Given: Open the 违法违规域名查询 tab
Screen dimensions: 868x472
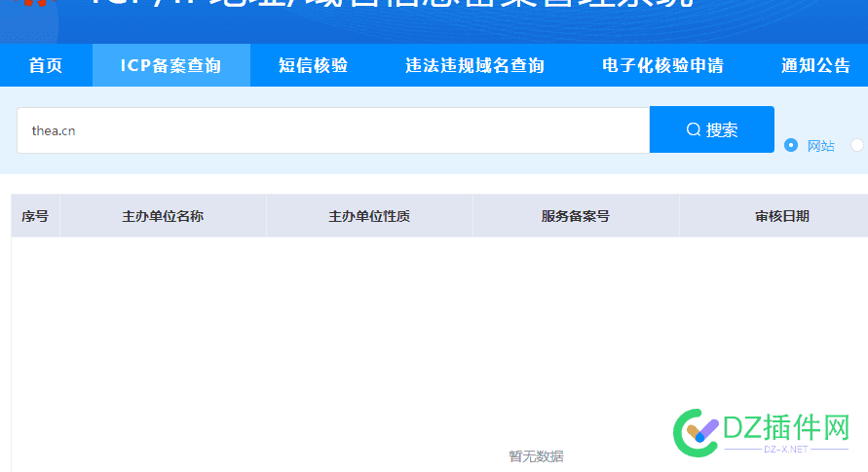Looking at the screenshot, I should 474,65.
